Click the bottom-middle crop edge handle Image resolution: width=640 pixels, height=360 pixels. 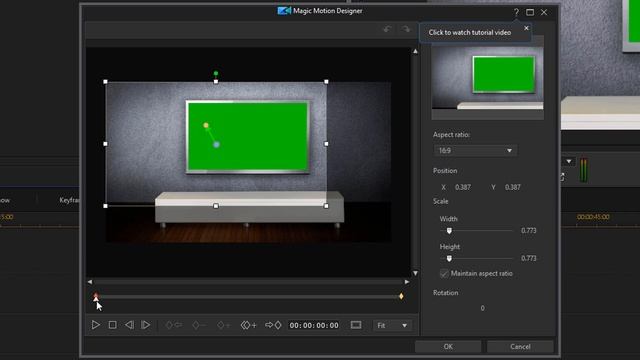click(216, 206)
